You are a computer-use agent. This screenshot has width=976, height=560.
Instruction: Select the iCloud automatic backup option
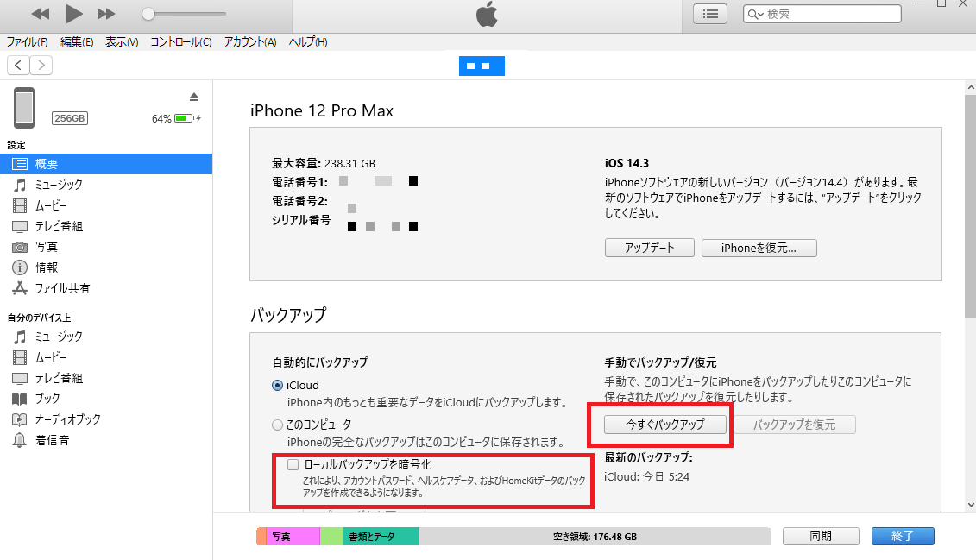[x=277, y=385]
